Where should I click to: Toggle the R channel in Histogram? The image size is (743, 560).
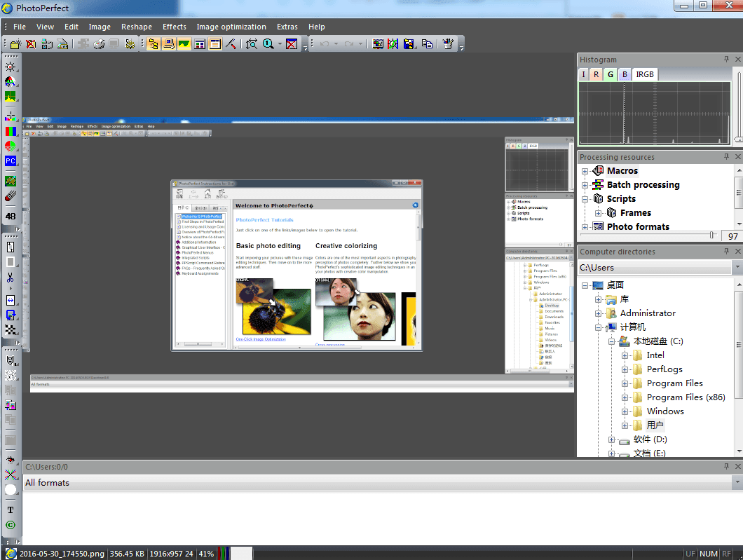[596, 74]
